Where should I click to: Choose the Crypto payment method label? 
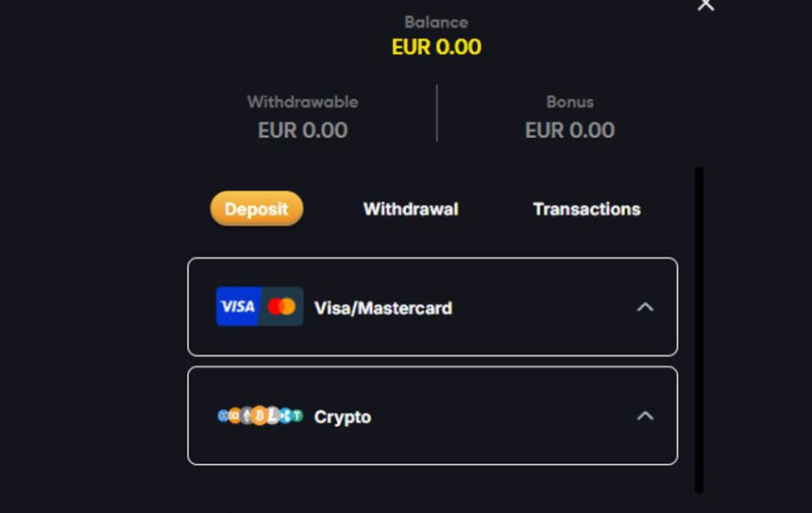(342, 417)
